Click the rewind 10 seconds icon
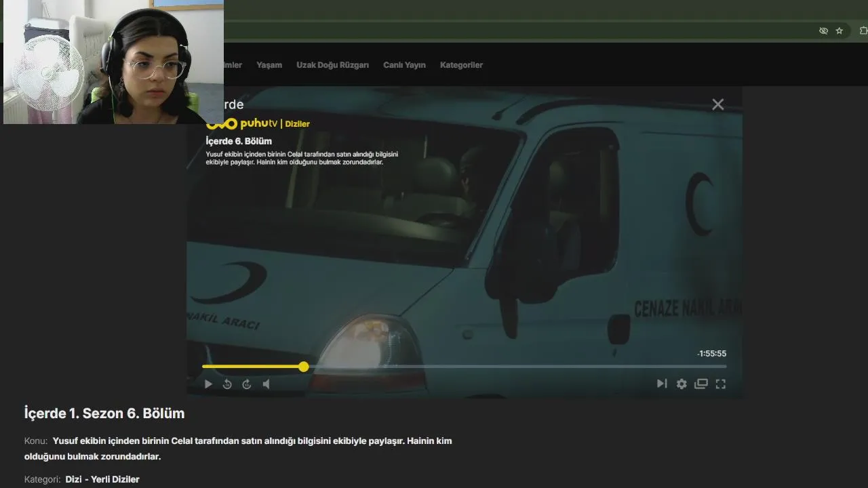The height and width of the screenshot is (488, 868). 227,384
